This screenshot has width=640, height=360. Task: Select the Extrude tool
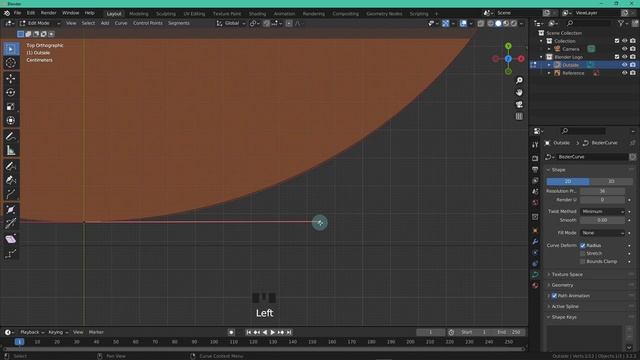coord(11,194)
